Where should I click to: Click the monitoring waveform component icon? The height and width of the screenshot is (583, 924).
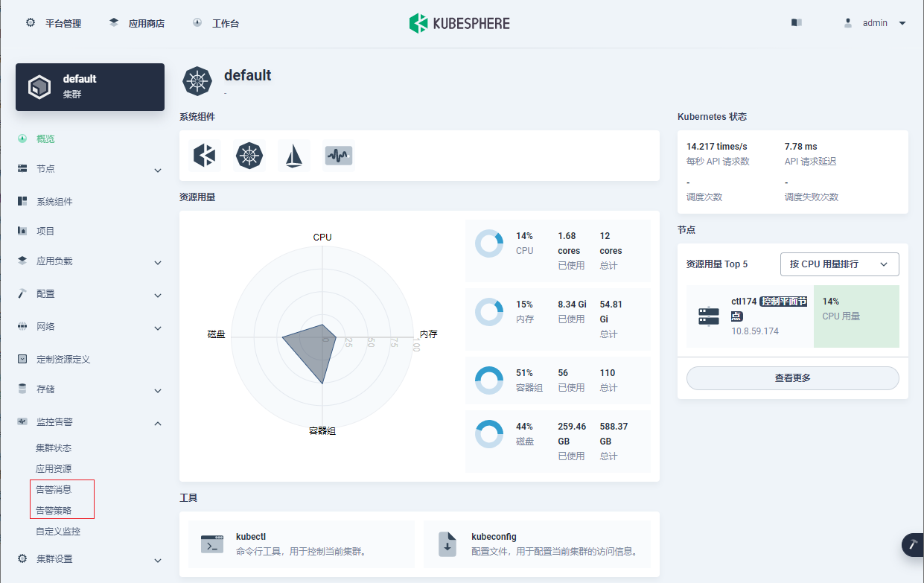point(339,156)
